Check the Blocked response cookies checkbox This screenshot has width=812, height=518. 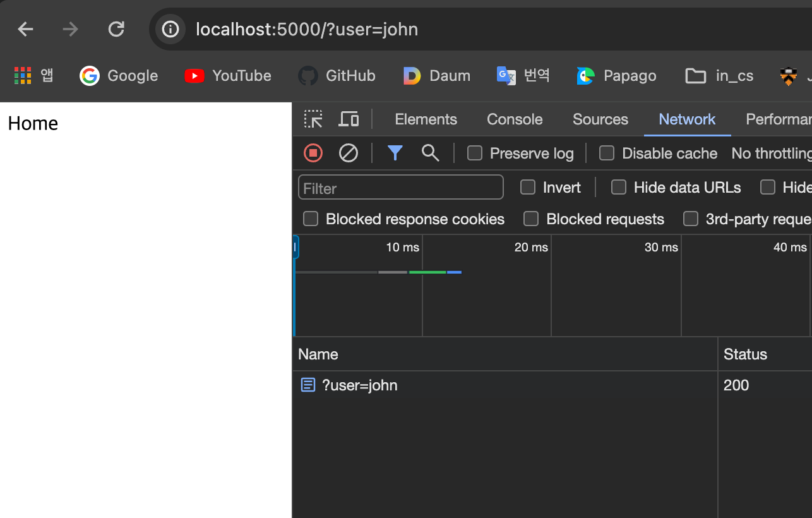pyautogui.click(x=311, y=219)
